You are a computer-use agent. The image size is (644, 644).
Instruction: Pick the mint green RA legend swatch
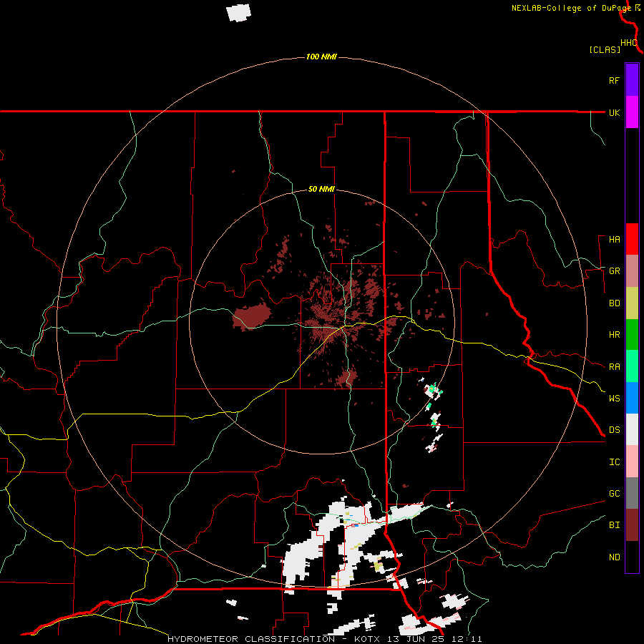pos(632,366)
